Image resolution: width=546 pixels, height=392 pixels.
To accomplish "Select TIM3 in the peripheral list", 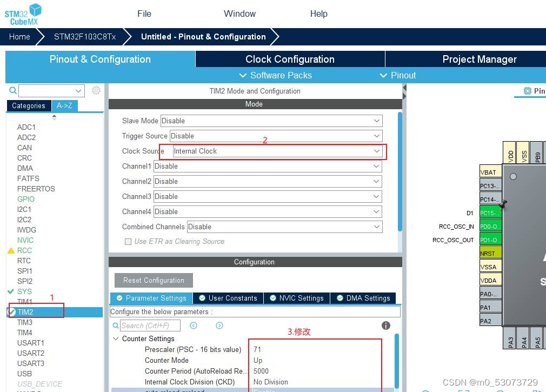I will click(x=25, y=322).
